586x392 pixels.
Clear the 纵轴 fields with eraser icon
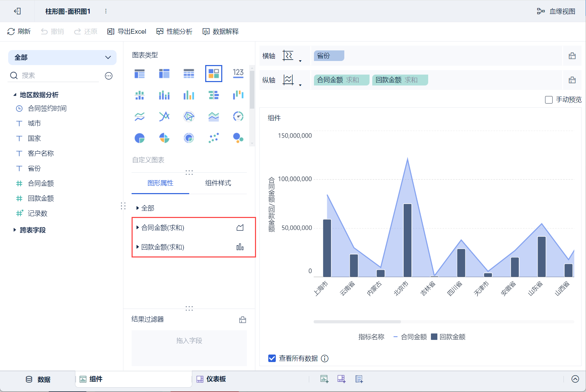pyautogui.click(x=572, y=80)
